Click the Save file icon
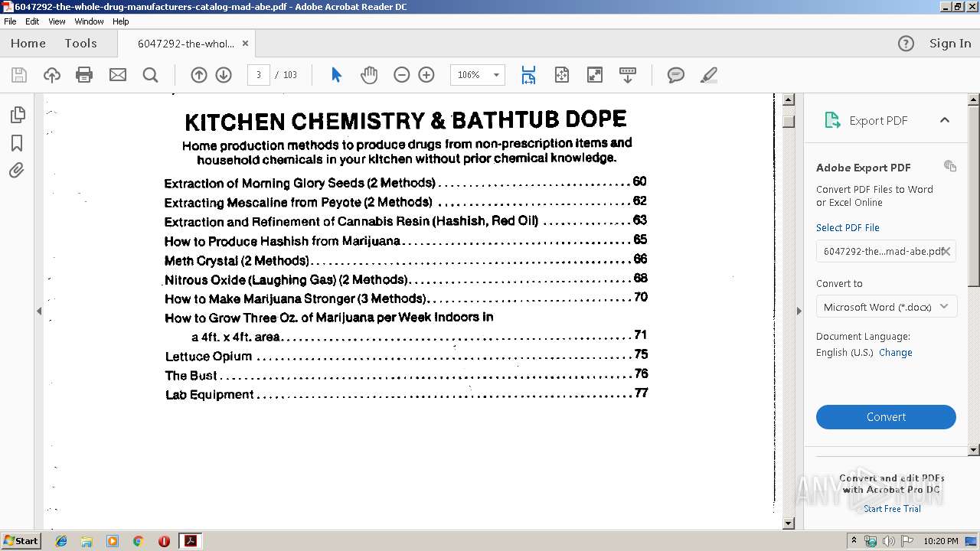The width and height of the screenshot is (980, 551). 19,75
